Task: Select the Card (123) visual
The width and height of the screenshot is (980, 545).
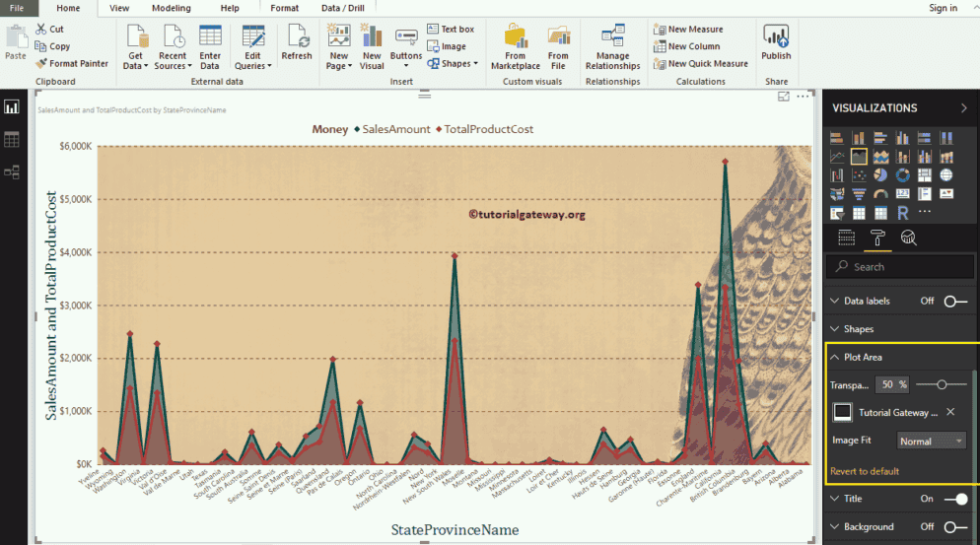Action: click(902, 194)
